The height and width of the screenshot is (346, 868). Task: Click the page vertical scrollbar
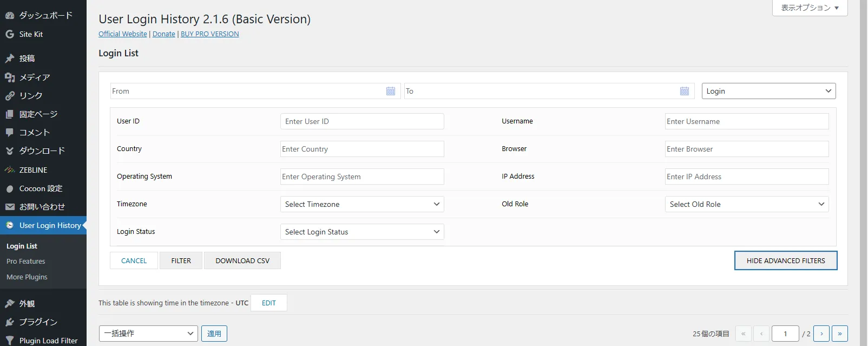[x=864, y=173]
